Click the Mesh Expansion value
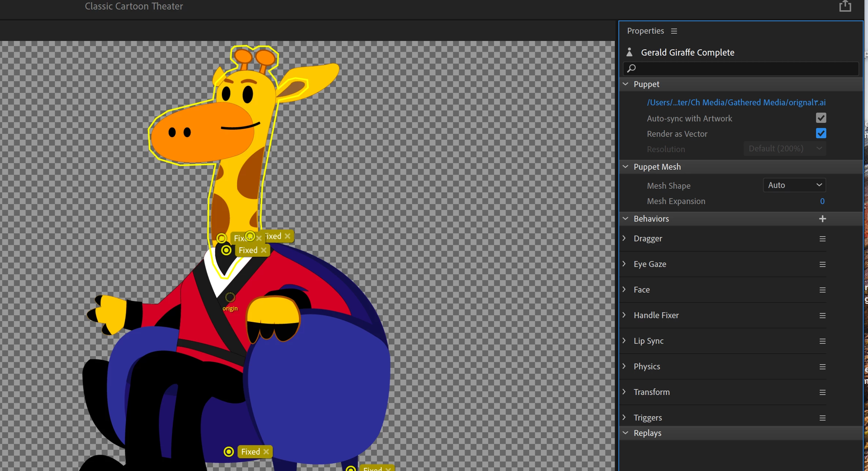Image resolution: width=868 pixels, height=471 pixels. [x=822, y=201]
